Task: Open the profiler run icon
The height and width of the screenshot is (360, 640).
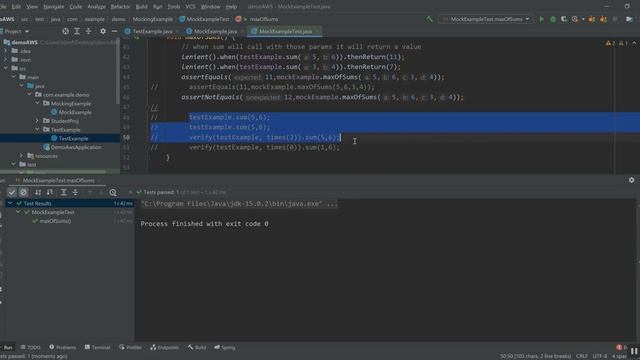Action: [575, 19]
